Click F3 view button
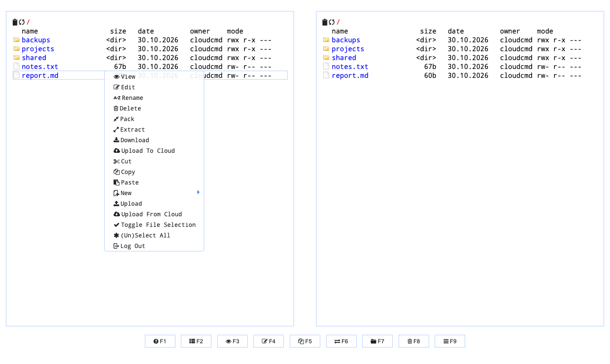 233,341
